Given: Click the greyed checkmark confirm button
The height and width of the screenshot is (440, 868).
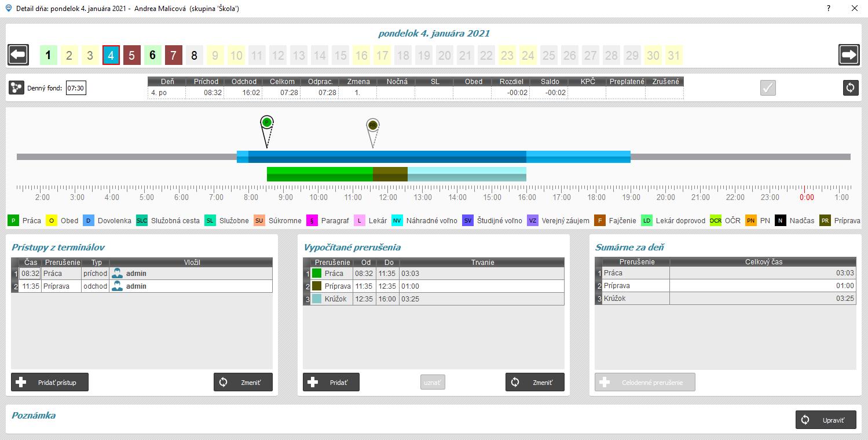Looking at the screenshot, I should 768,88.
